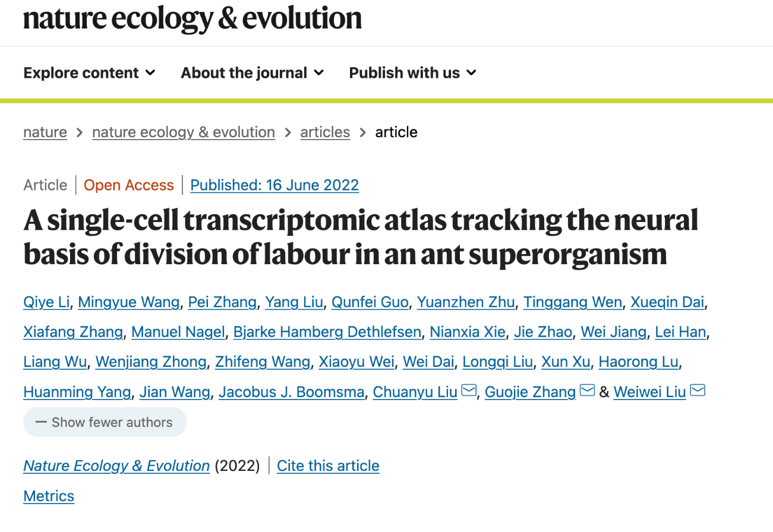Click the Nature Ecology & Evolution logo

pyautogui.click(x=193, y=18)
